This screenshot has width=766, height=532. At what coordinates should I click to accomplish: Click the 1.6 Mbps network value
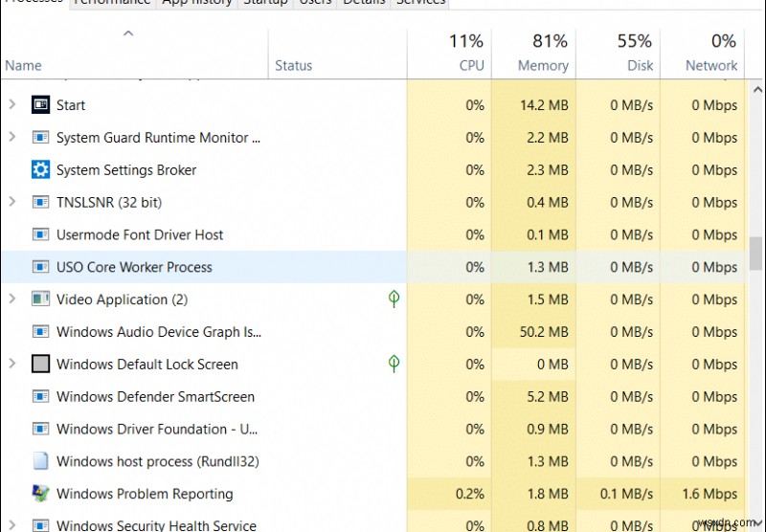(710, 494)
